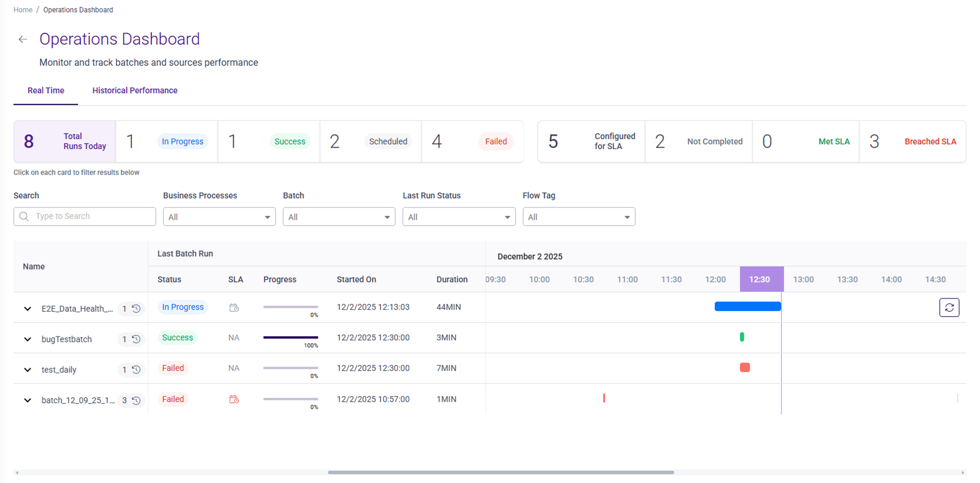
Task: Click the Home breadcrumb link
Action: [x=23, y=10]
